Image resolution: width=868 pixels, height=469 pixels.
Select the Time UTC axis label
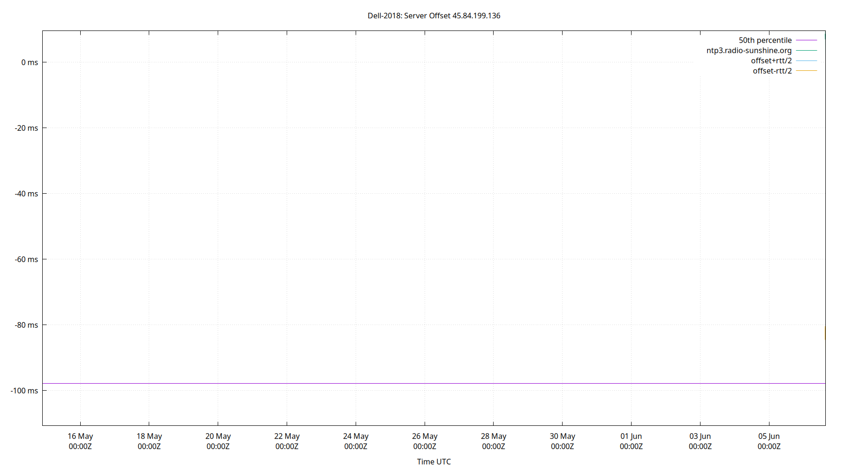pos(433,461)
